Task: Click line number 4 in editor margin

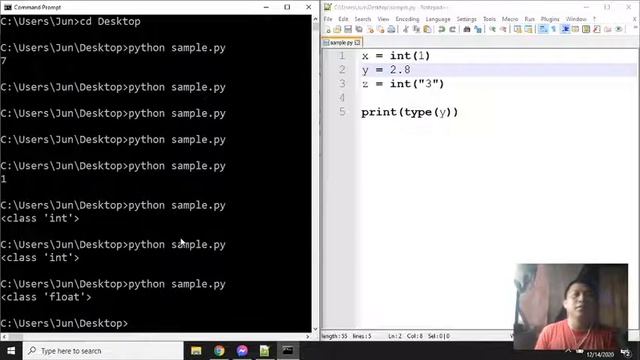Action: point(342,98)
